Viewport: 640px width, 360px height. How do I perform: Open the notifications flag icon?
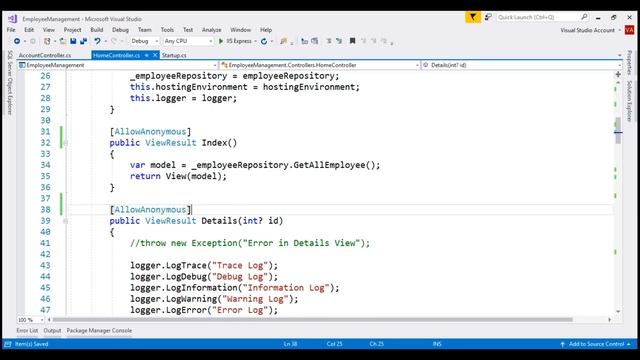tap(473, 17)
